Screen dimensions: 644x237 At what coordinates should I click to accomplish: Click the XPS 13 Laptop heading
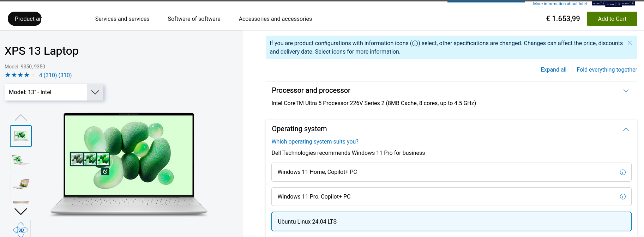(42, 51)
